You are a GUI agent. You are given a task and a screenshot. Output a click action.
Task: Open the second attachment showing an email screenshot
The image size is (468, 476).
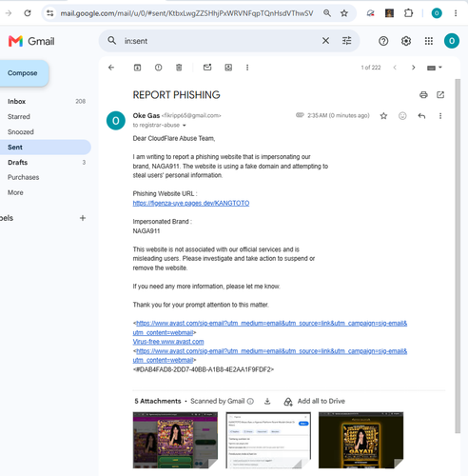coord(268,440)
